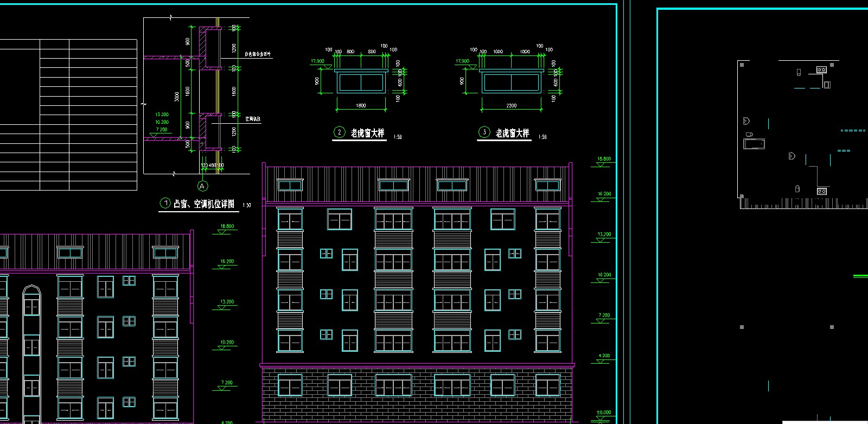
Task: Click the 老虎窗大样 title numbered 2
Action: pos(367,133)
